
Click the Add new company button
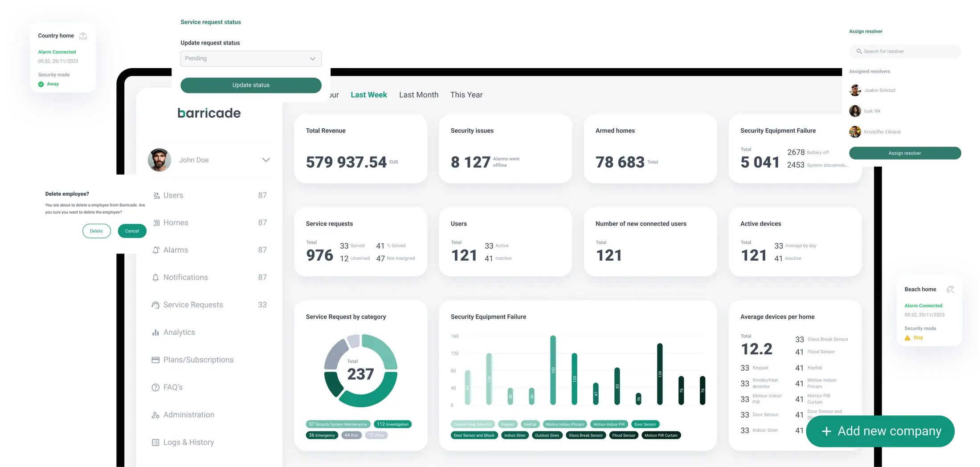pos(881,431)
